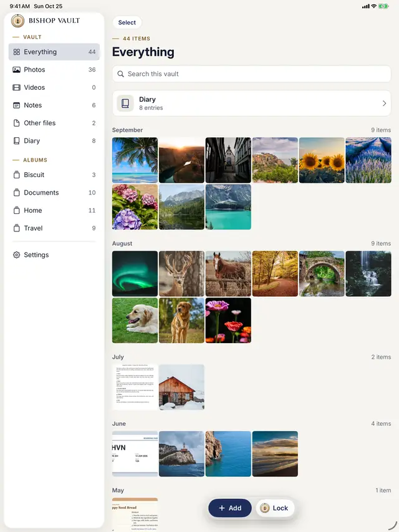The width and height of the screenshot is (399, 532).
Task: Open the lavender field photo
Action: tap(368, 160)
